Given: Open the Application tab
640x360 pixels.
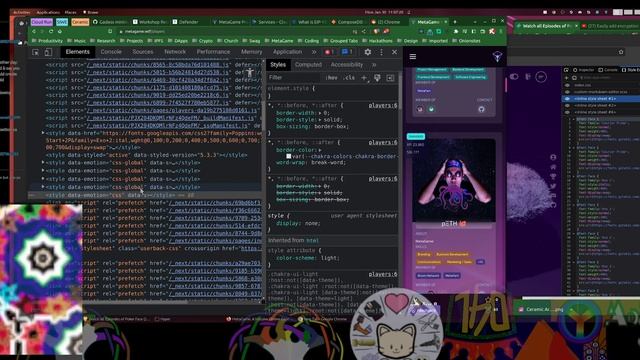Looking at the screenshot, I should click(287, 52).
